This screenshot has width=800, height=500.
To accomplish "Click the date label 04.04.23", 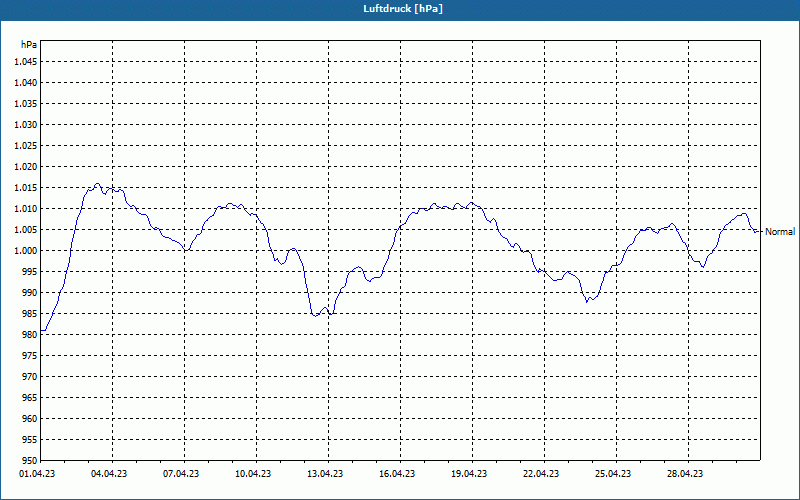I will [x=109, y=474].
